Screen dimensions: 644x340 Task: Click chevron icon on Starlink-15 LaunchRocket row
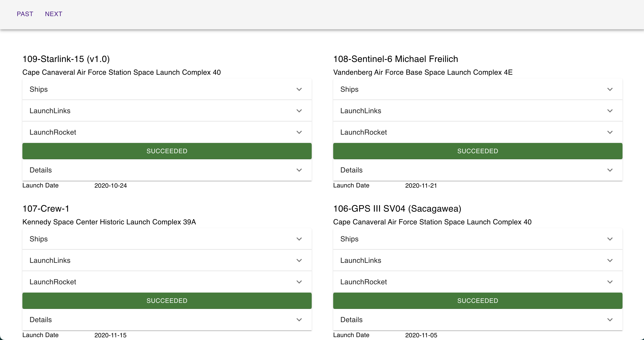point(299,132)
